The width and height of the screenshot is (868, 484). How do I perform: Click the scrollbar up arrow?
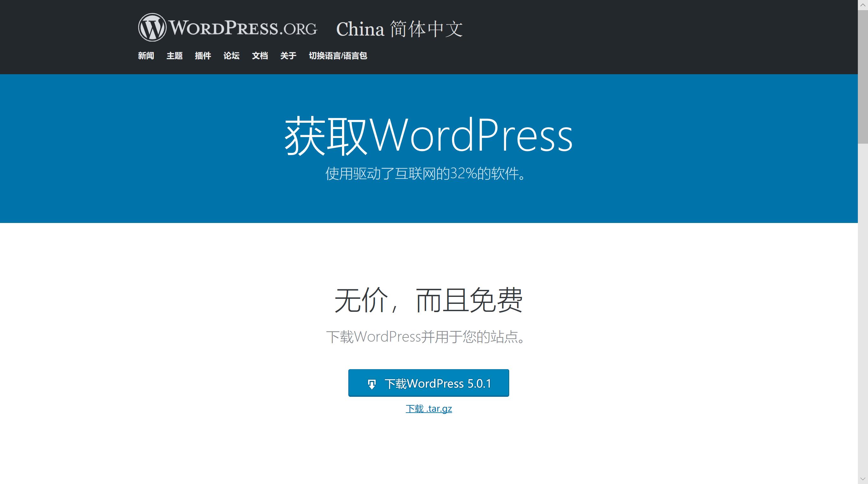[863, 5]
